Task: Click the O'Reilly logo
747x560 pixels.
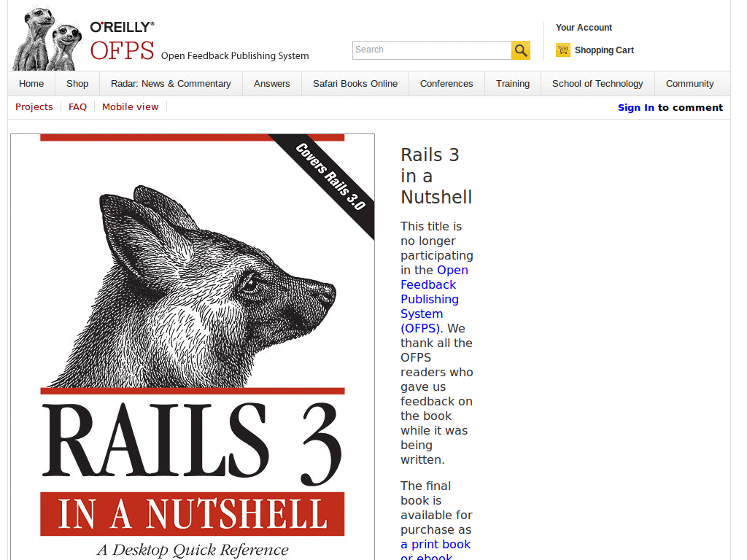Action: pyautogui.click(x=121, y=26)
